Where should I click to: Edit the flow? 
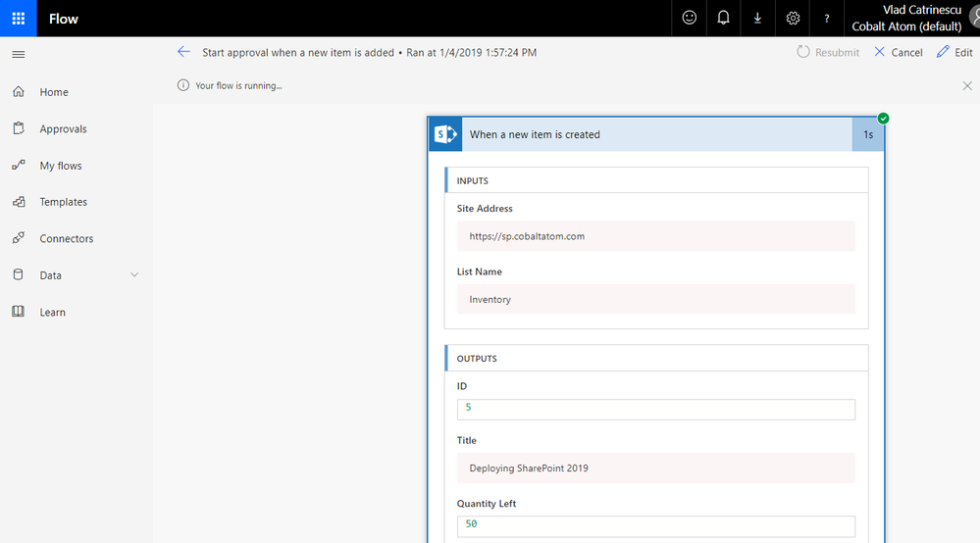[x=954, y=52]
